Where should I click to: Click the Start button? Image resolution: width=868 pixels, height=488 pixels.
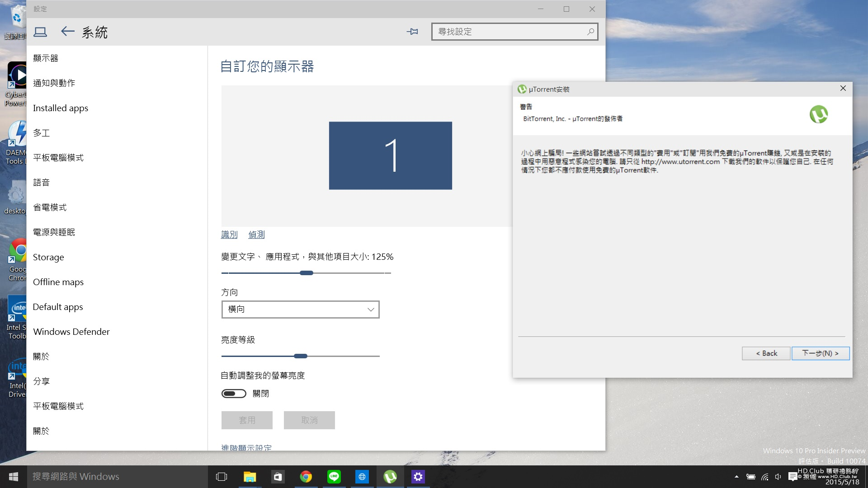point(14,477)
